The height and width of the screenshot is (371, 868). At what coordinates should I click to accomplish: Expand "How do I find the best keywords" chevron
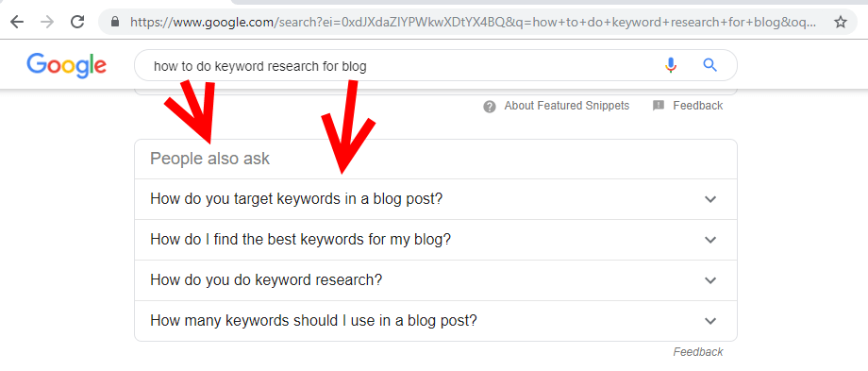[x=710, y=240]
